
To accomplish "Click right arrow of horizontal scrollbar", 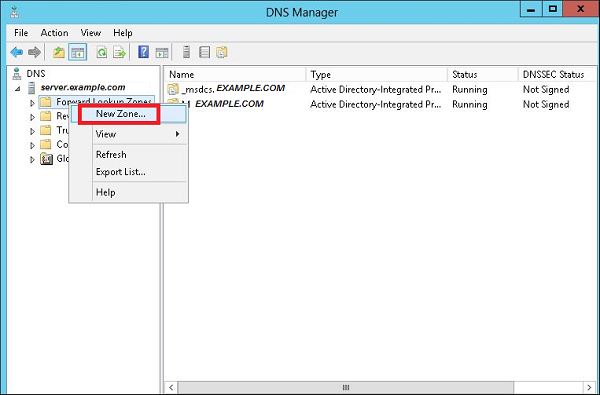I will 589,387.
